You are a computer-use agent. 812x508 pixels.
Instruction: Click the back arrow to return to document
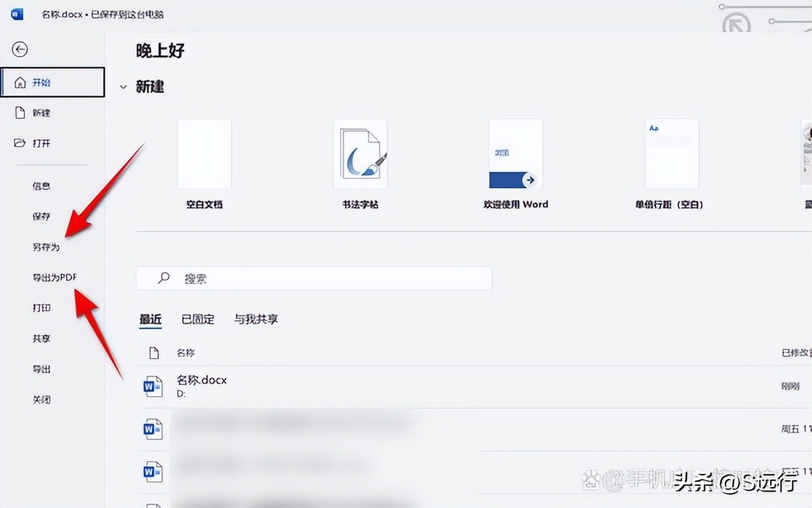point(20,49)
